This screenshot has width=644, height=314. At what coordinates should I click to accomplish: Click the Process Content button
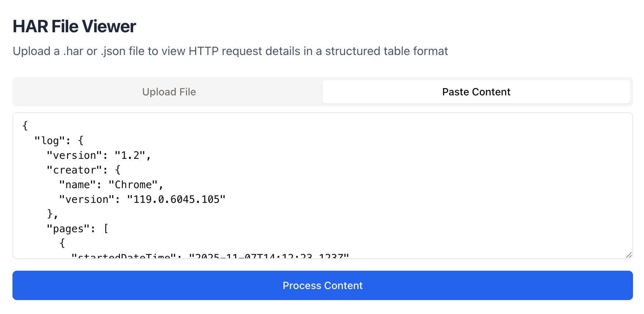pos(322,285)
